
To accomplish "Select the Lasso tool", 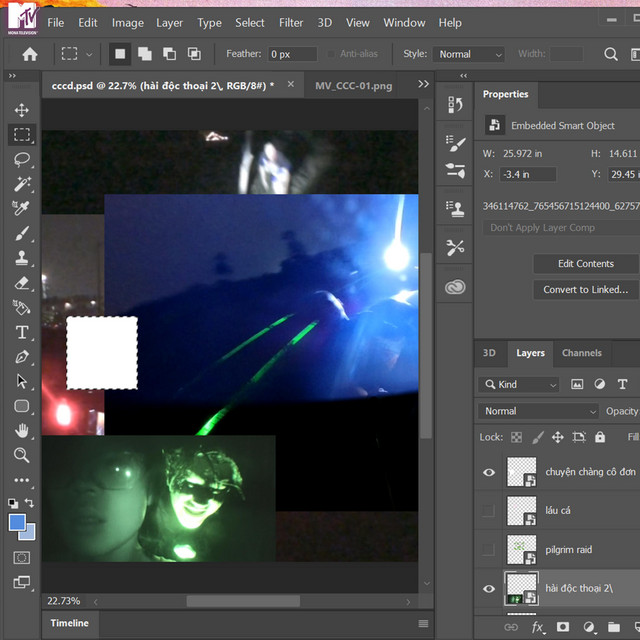I will point(21,159).
